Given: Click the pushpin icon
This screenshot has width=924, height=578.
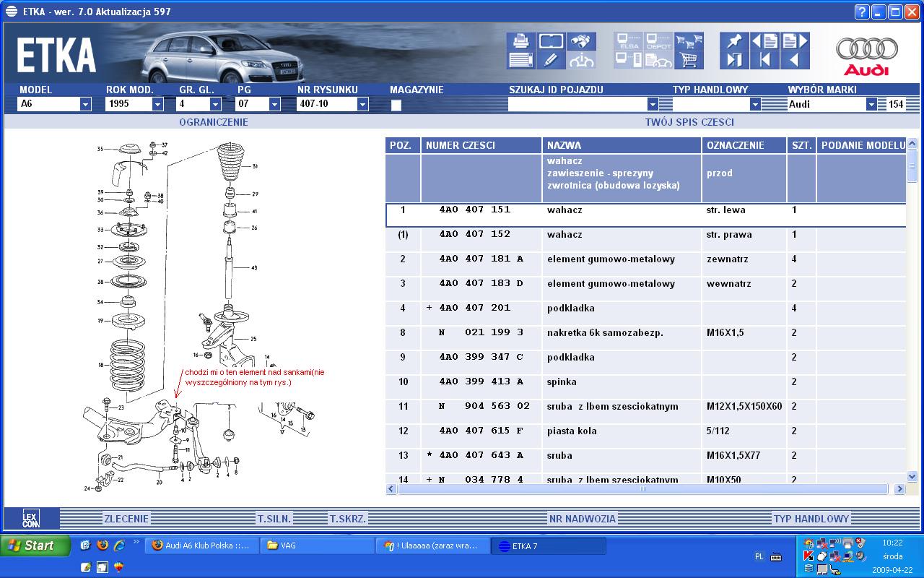Looking at the screenshot, I should tap(734, 41).
